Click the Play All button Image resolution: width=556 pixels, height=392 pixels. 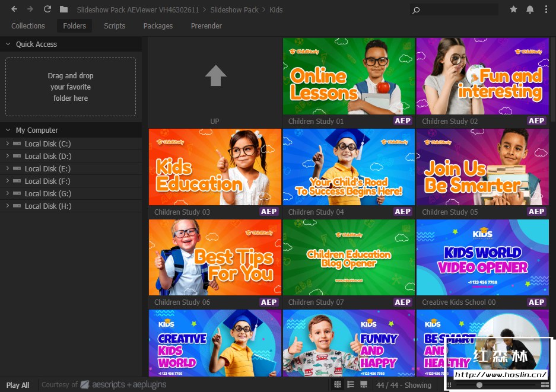point(18,385)
